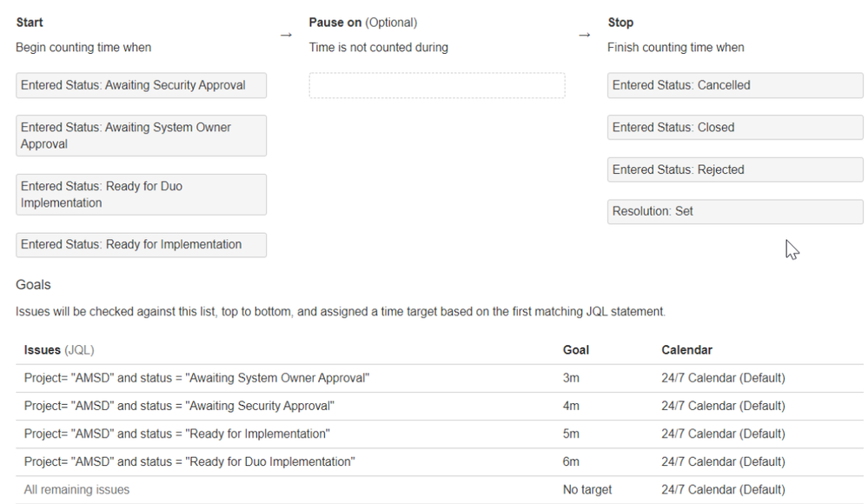Select the Awaiting Security Approval start condition
This screenshot has width=868, height=504.
point(141,85)
